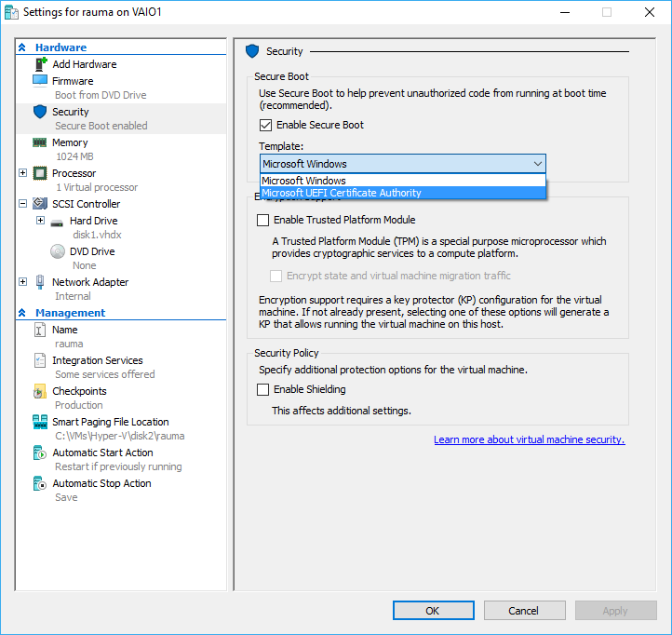Pick Microsoft Windows from template list

[x=303, y=181]
